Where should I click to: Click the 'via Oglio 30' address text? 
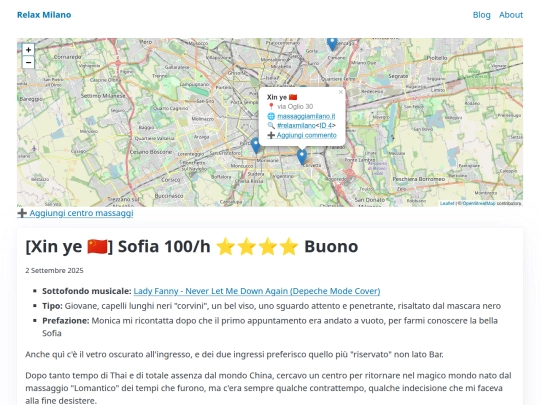click(295, 106)
